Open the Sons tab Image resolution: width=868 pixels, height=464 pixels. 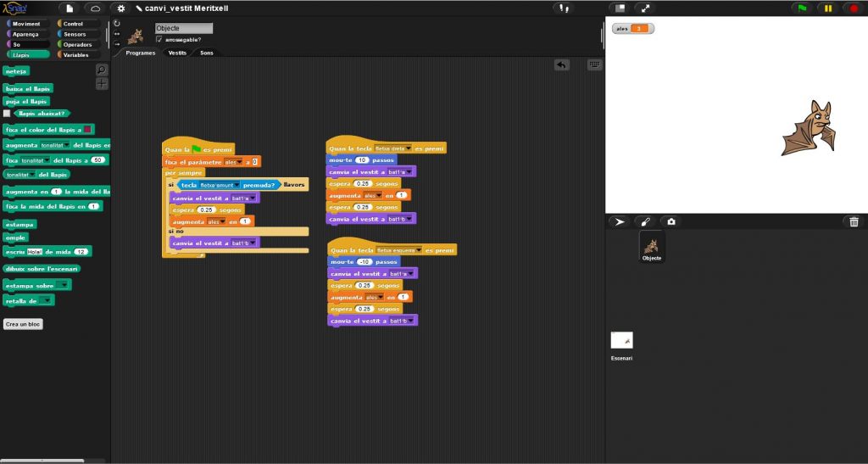pos(206,53)
